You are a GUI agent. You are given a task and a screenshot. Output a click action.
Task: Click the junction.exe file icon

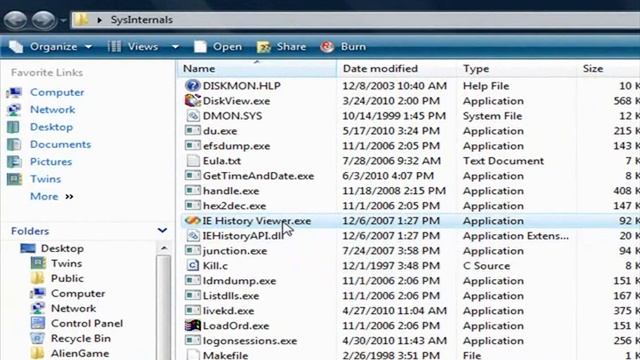(192, 251)
